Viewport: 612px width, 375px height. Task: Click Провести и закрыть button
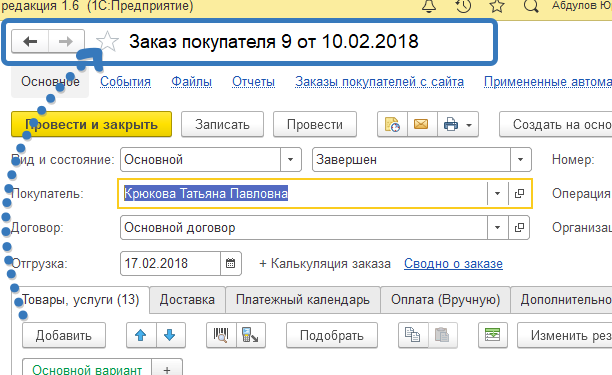pyautogui.click(x=91, y=124)
